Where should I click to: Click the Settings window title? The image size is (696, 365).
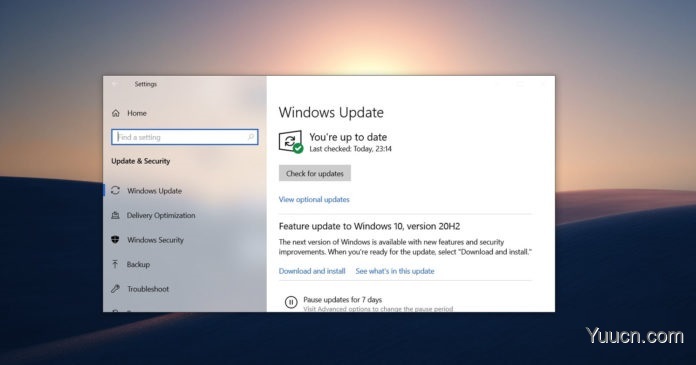point(146,84)
